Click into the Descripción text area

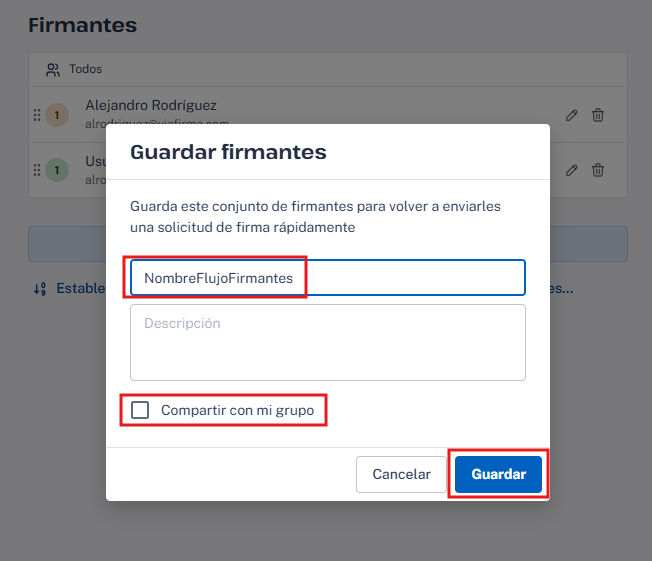327,342
